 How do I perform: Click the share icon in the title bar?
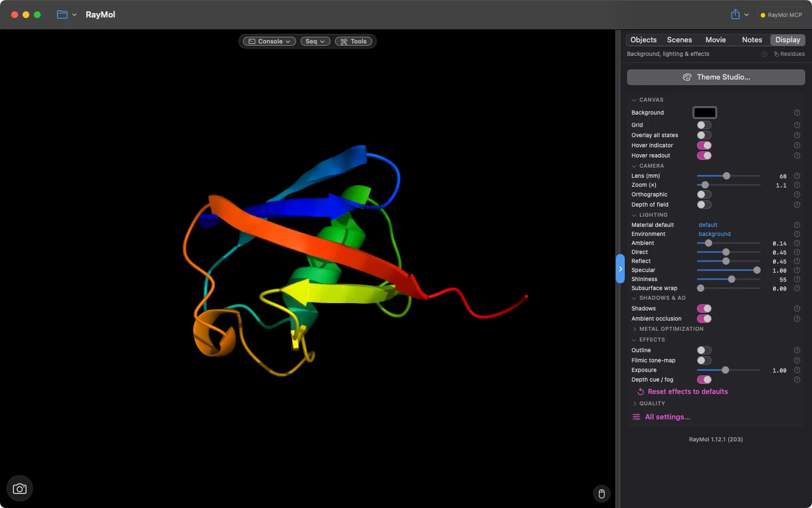pos(735,15)
